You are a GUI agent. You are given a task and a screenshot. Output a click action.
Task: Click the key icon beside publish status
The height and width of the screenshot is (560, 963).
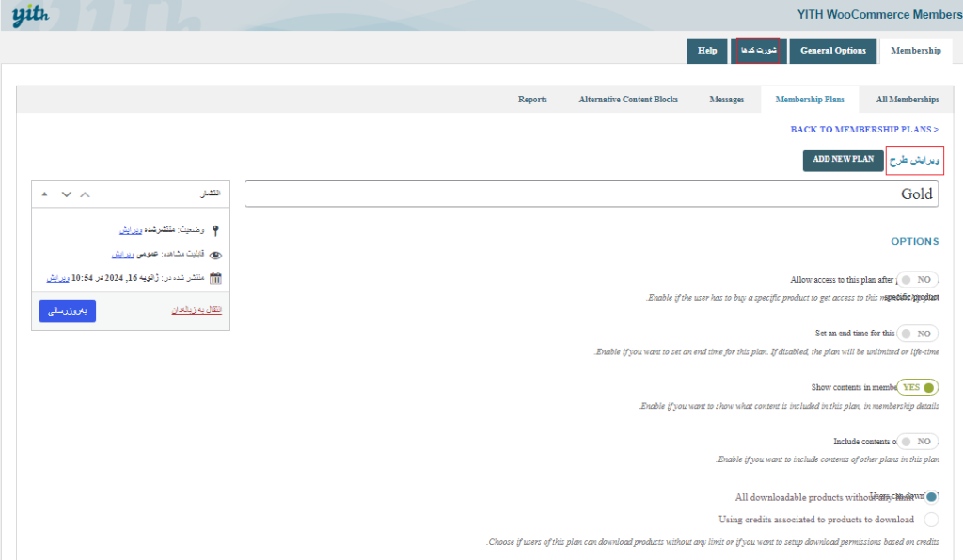[215, 230]
